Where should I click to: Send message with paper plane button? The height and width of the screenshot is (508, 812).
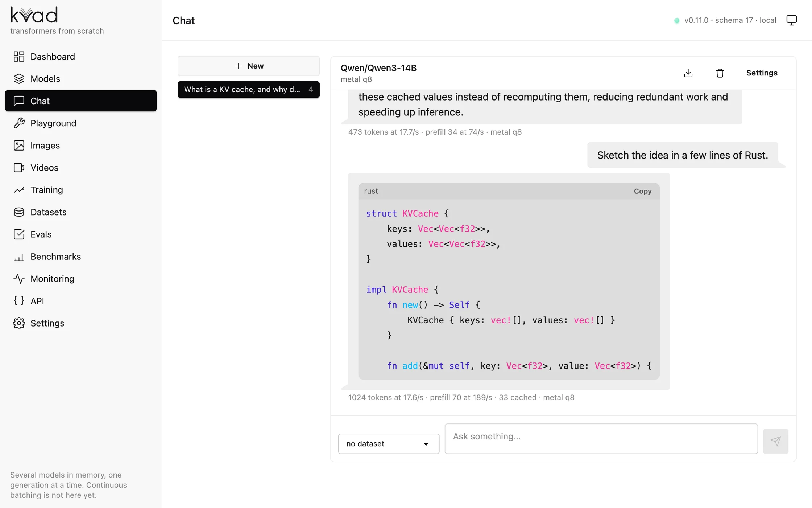pos(776,441)
